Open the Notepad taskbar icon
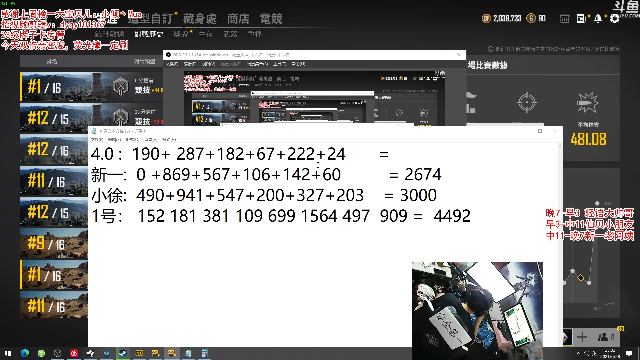 [x=188, y=353]
